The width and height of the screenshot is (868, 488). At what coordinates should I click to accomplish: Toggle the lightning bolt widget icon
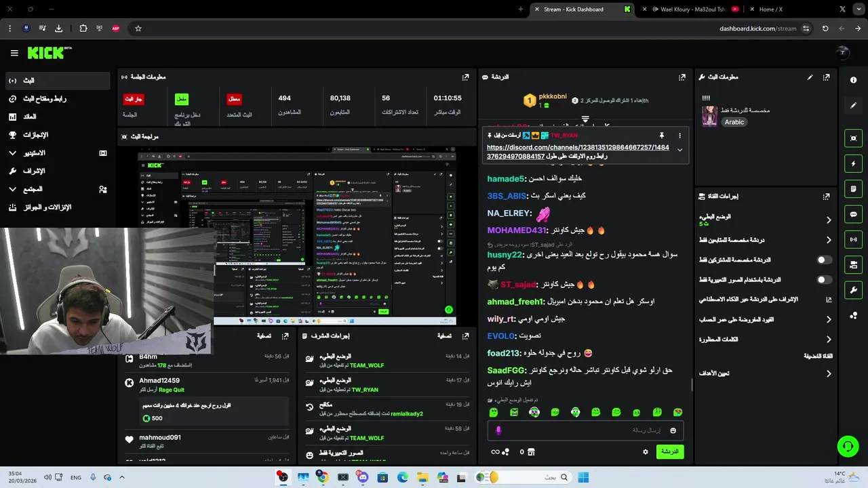(x=853, y=163)
